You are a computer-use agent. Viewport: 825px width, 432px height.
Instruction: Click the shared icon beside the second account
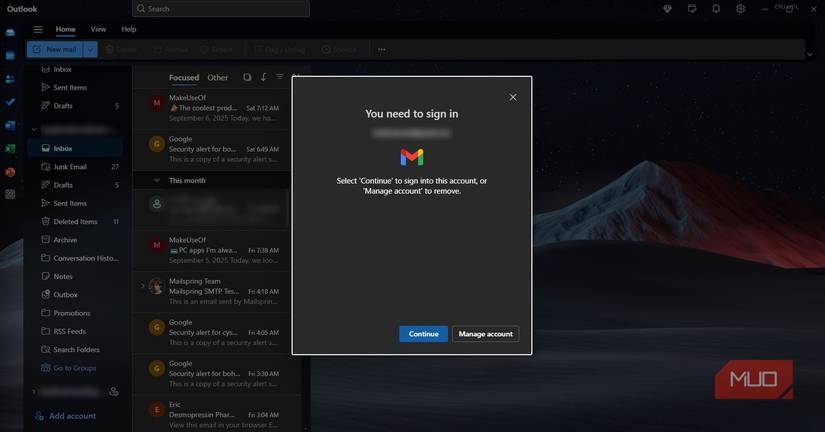pos(114,391)
